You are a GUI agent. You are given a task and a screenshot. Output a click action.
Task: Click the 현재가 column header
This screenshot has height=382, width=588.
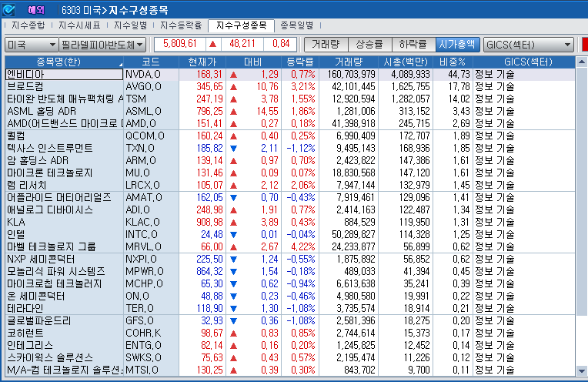point(202,62)
